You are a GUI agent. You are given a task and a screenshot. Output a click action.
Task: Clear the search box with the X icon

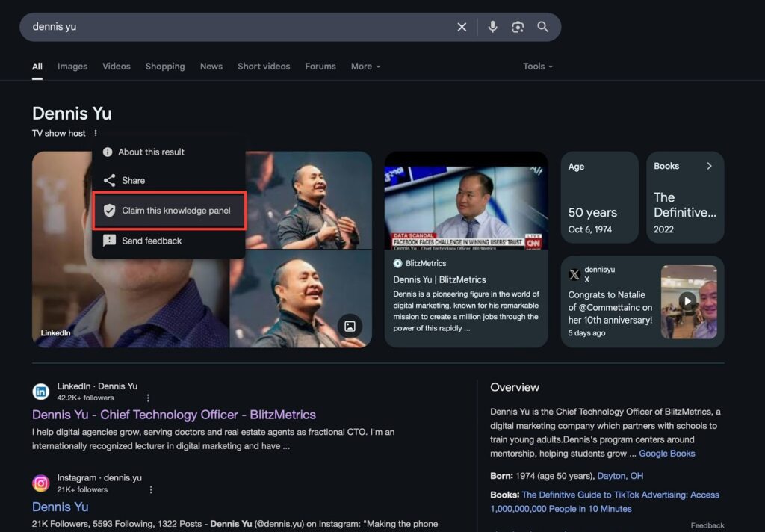462,27
